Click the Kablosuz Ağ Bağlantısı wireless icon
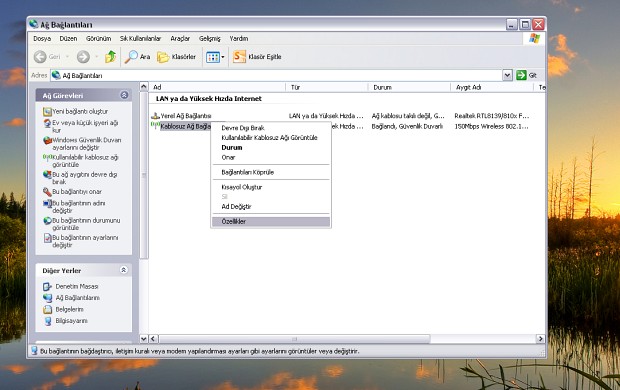This screenshot has width=620, height=390. (155, 126)
